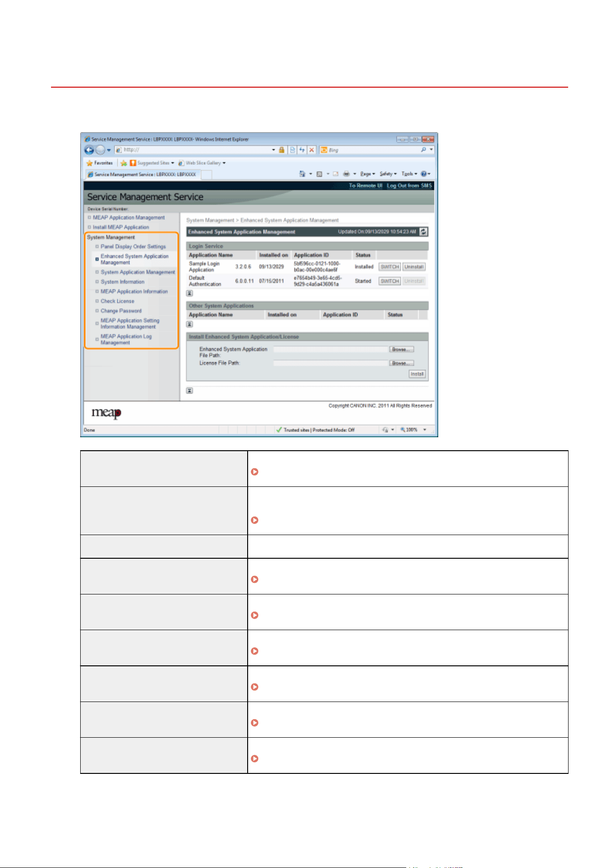
Task: Open Panel Display Order Settings
Action: pos(133,247)
